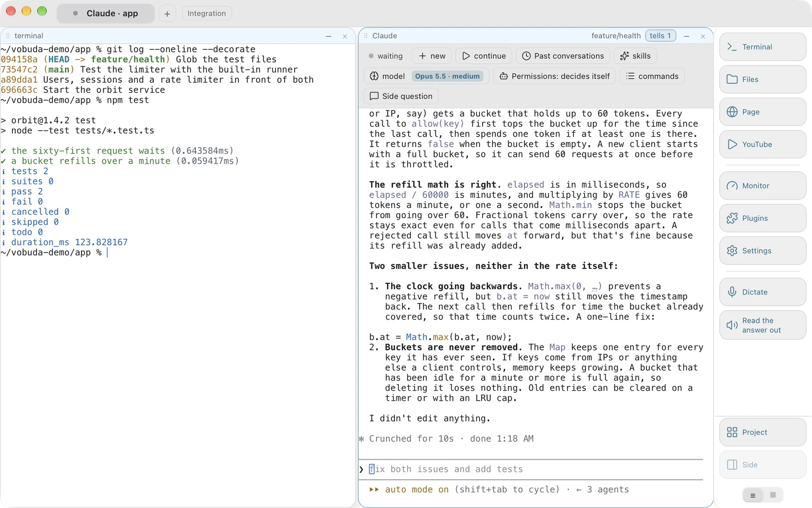Open the Files sidebar panel
Screen dimensions: 812x508
pos(762,79)
